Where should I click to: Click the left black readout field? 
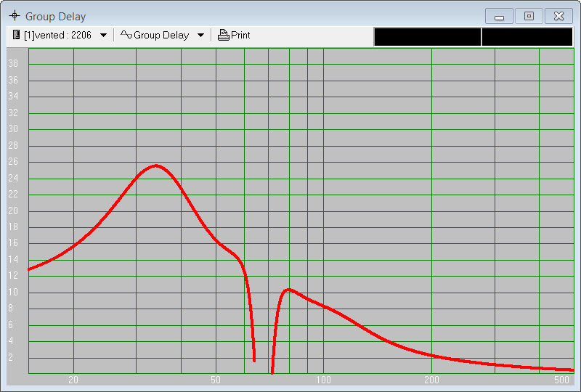(x=428, y=37)
